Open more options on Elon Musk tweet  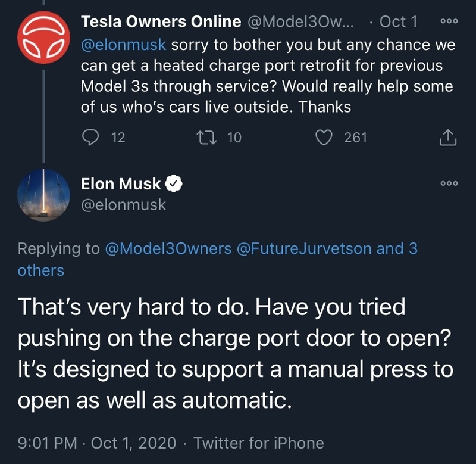449,183
